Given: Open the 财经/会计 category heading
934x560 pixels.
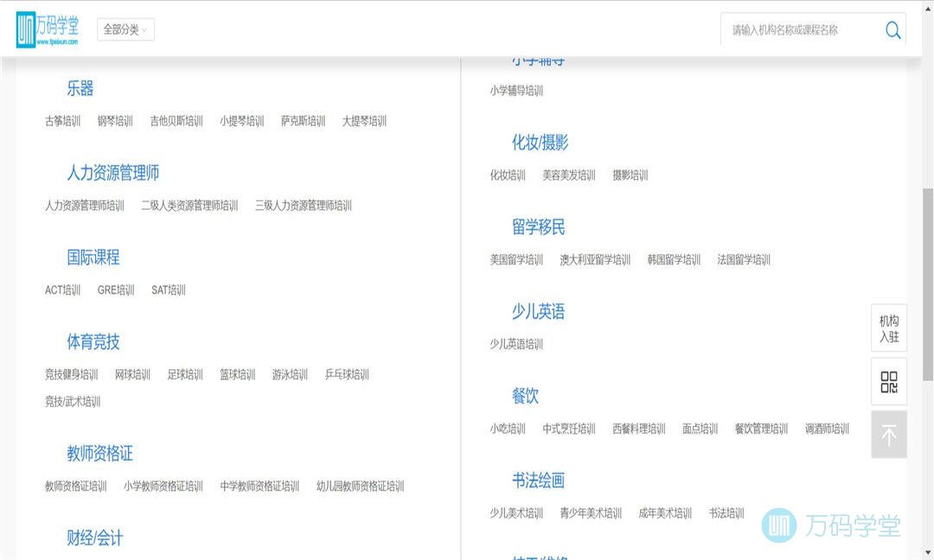Looking at the screenshot, I should (x=95, y=538).
